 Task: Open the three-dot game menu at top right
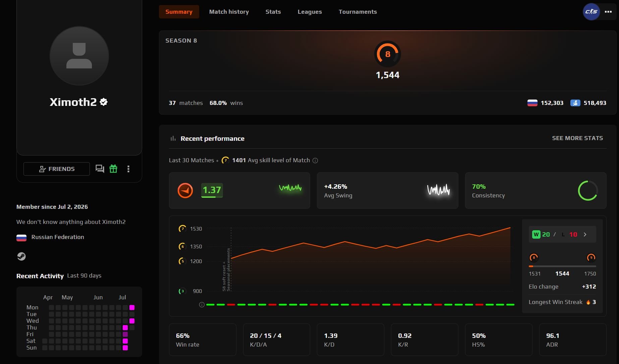[608, 12]
